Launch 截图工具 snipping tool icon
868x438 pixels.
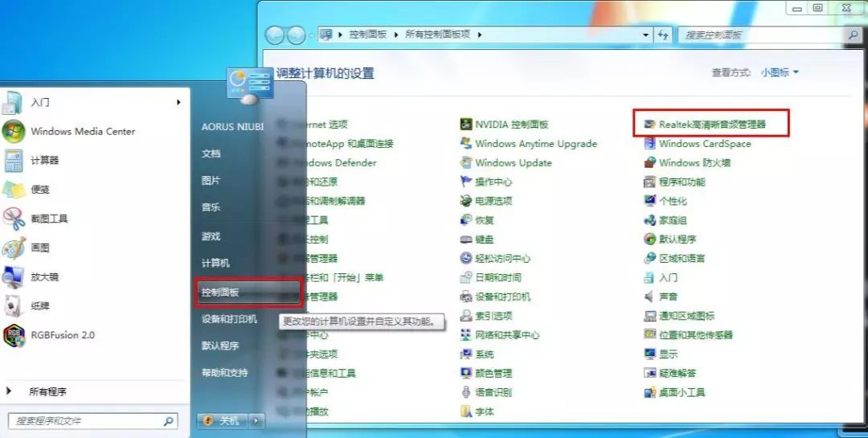tap(14, 219)
